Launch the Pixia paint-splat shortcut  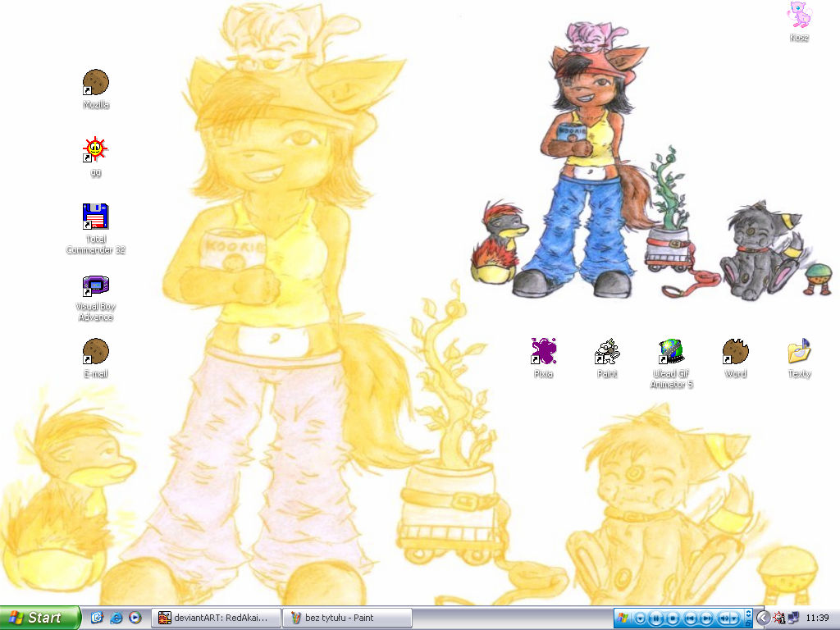543,358
